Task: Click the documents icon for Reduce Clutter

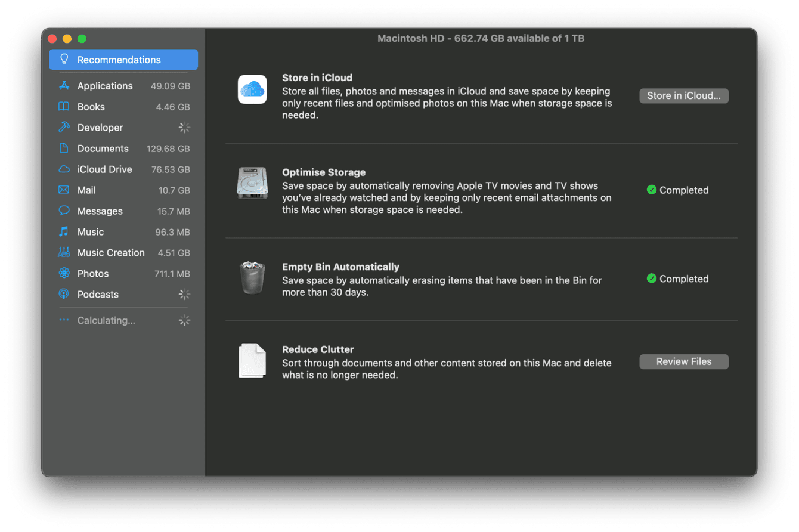Action: pyautogui.click(x=252, y=360)
